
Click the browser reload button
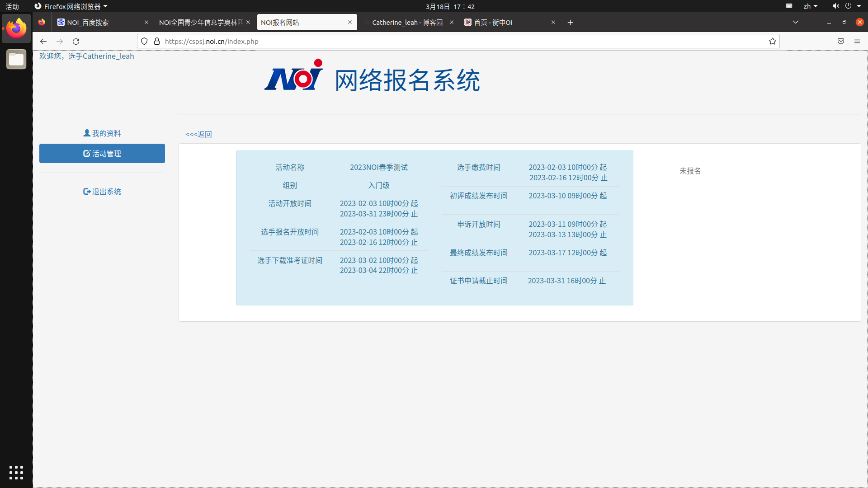tap(76, 41)
